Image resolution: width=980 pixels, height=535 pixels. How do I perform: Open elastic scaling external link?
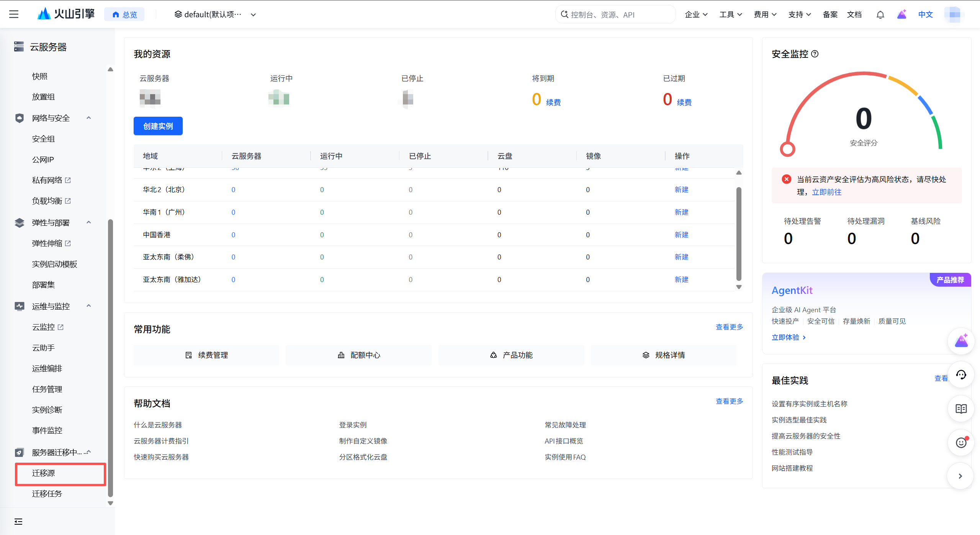(x=68, y=243)
